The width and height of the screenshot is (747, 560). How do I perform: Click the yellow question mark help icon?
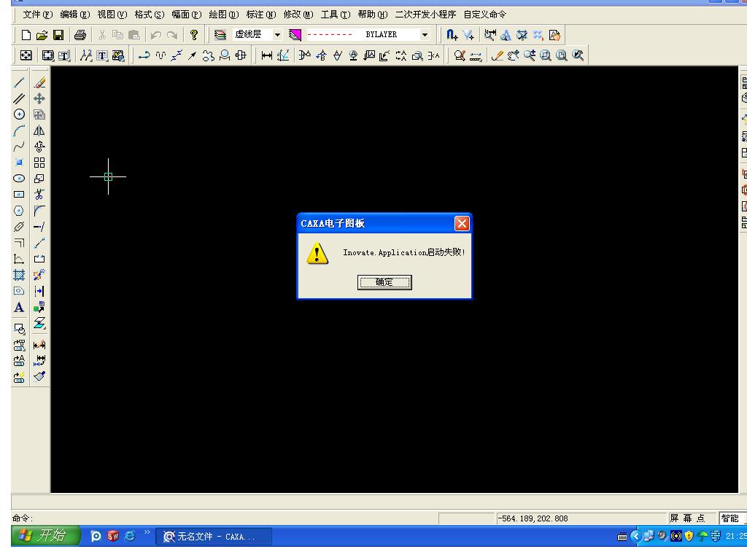193,35
